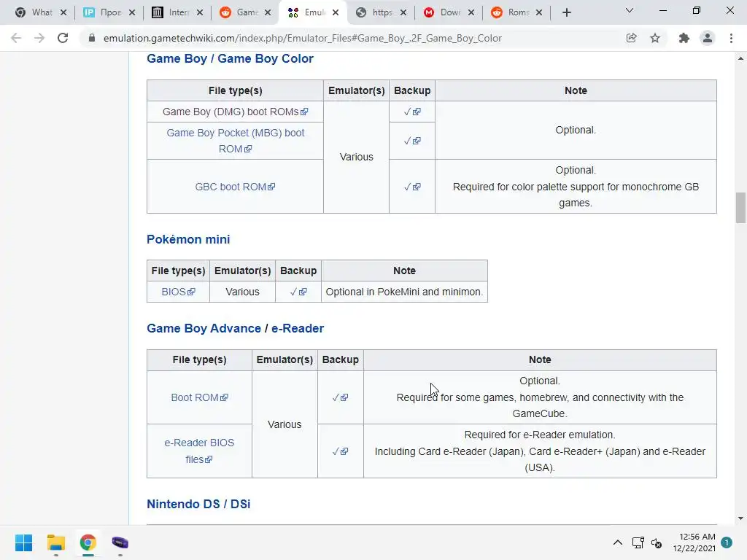Go back to previous page
The image size is (747, 560).
tap(16, 38)
